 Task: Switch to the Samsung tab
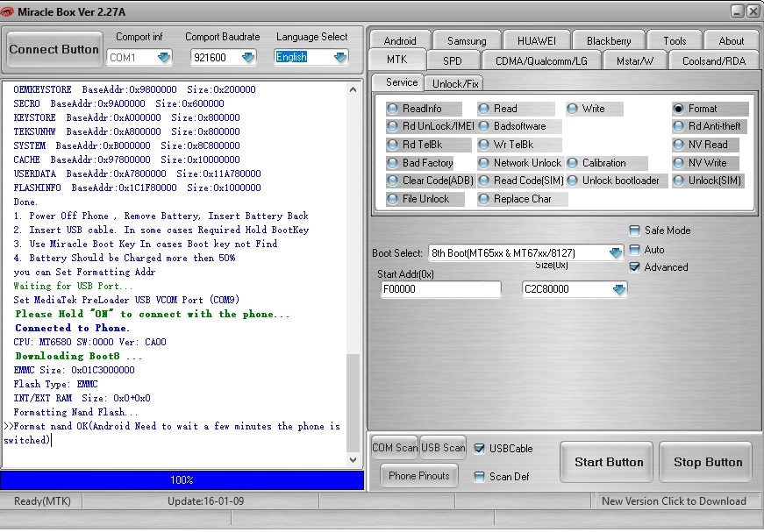pos(467,41)
